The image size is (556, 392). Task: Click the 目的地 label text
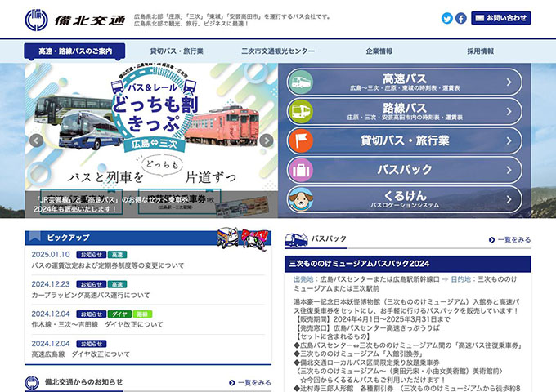(460, 279)
